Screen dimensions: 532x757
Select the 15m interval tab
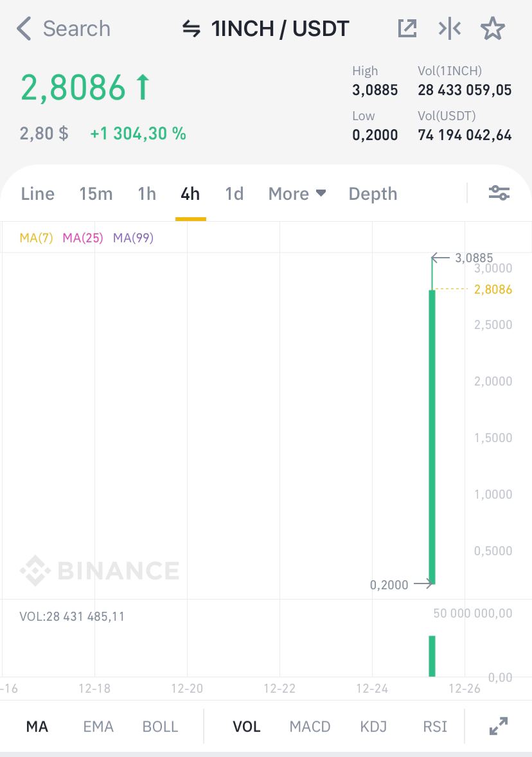96,194
